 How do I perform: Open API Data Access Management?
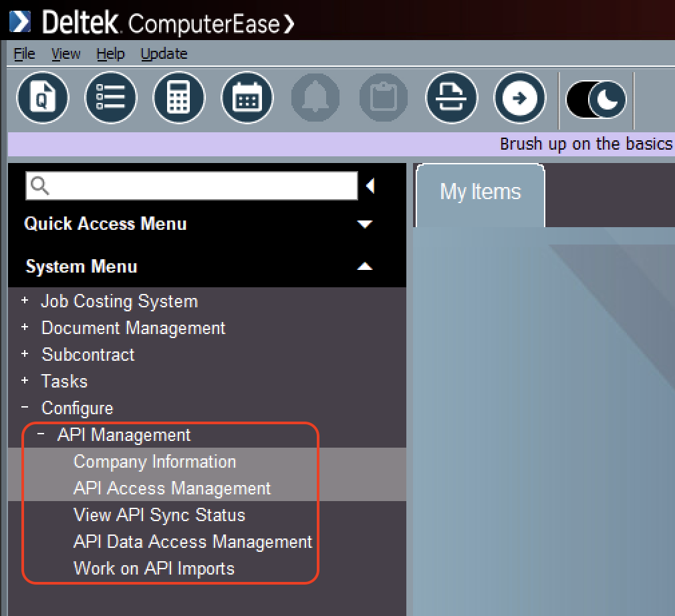click(x=192, y=542)
